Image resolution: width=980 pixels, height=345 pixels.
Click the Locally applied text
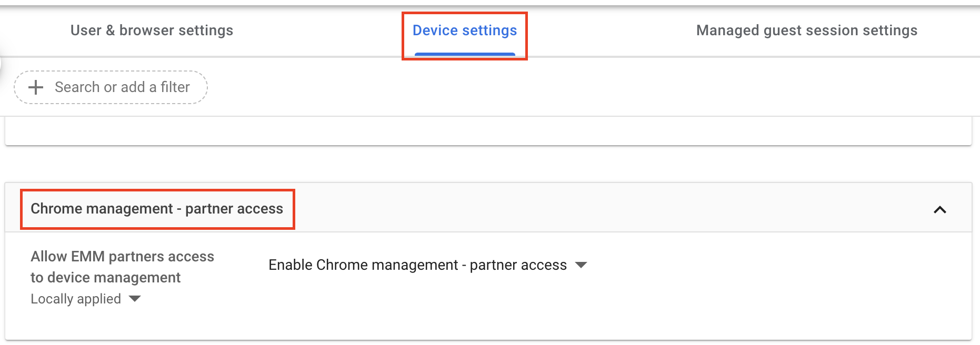pos(75,299)
